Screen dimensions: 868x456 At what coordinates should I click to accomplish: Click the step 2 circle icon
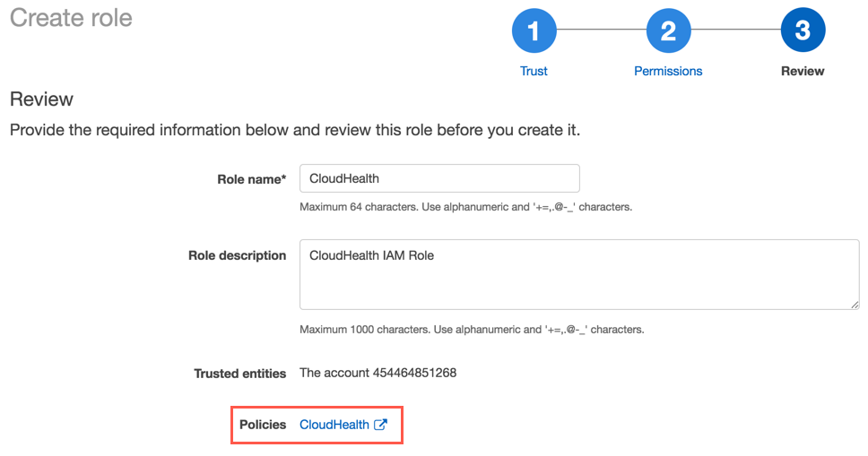click(668, 32)
